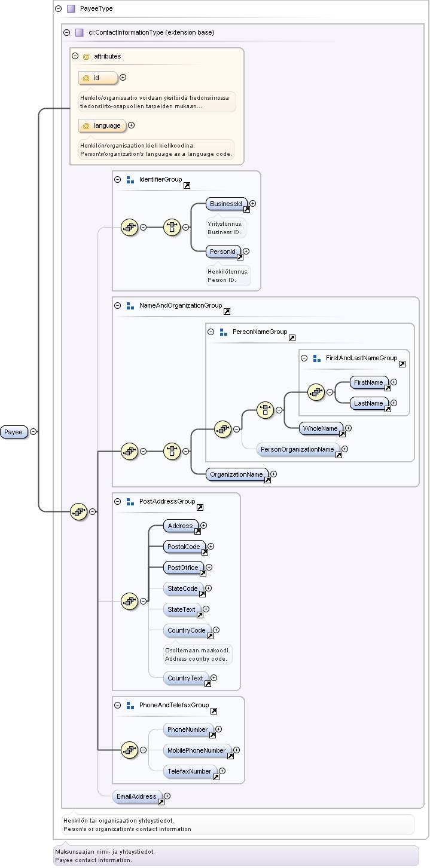Select the OrganizationName element
Viewport: 430px width, 868px height.
coord(237,475)
